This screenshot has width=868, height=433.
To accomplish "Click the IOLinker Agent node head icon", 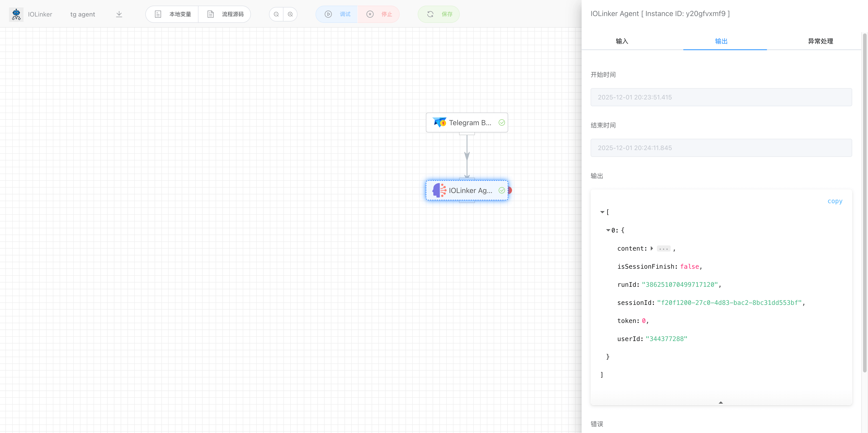I will point(439,190).
